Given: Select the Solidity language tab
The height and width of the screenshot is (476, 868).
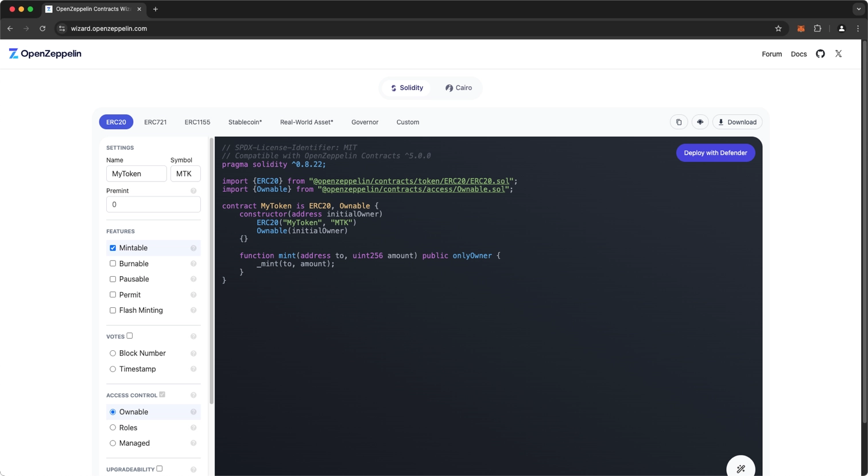Looking at the screenshot, I should click(x=407, y=88).
